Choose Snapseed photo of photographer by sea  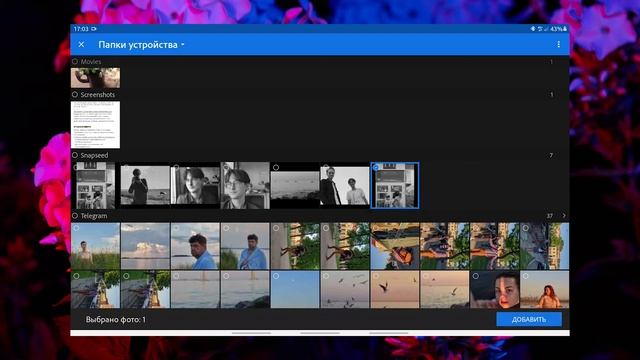[145, 186]
